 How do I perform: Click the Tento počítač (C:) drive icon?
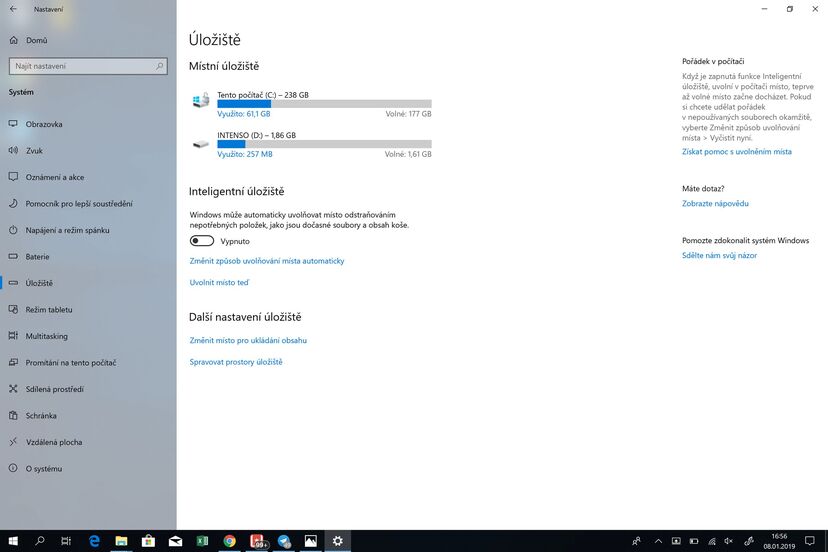[x=201, y=100]
